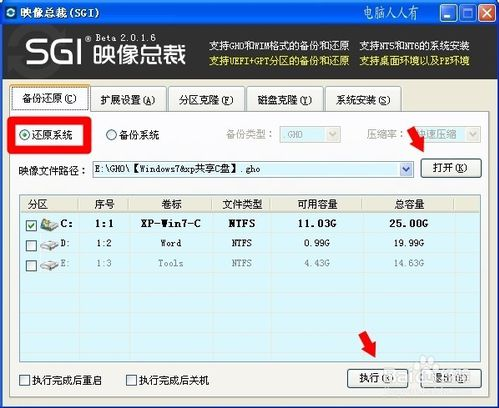Click the 0.99G free space value

pos(317,243)
